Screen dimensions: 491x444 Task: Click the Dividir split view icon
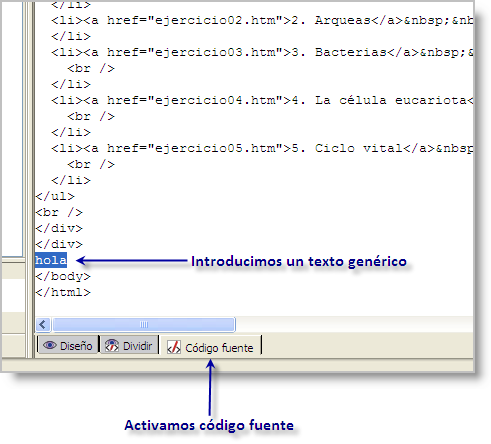click(x=112, y=346)
